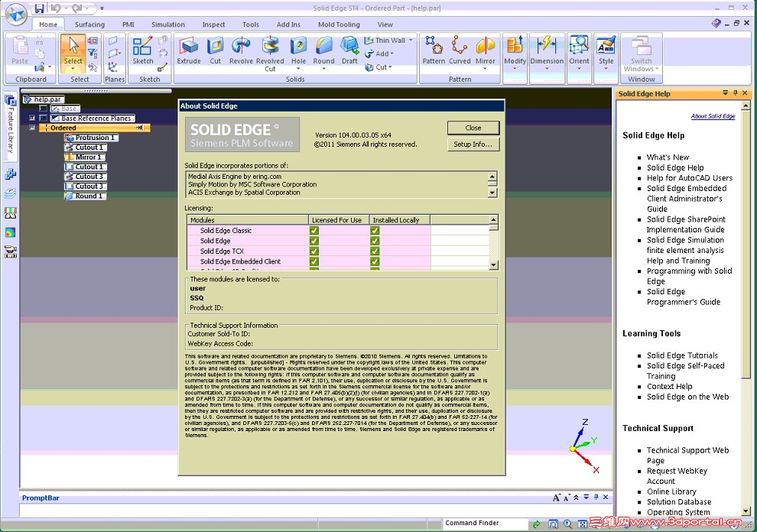This screenshot has height=532, width=757.
Task: Switch to the PMI tab
Action: [x=128, y=24]
